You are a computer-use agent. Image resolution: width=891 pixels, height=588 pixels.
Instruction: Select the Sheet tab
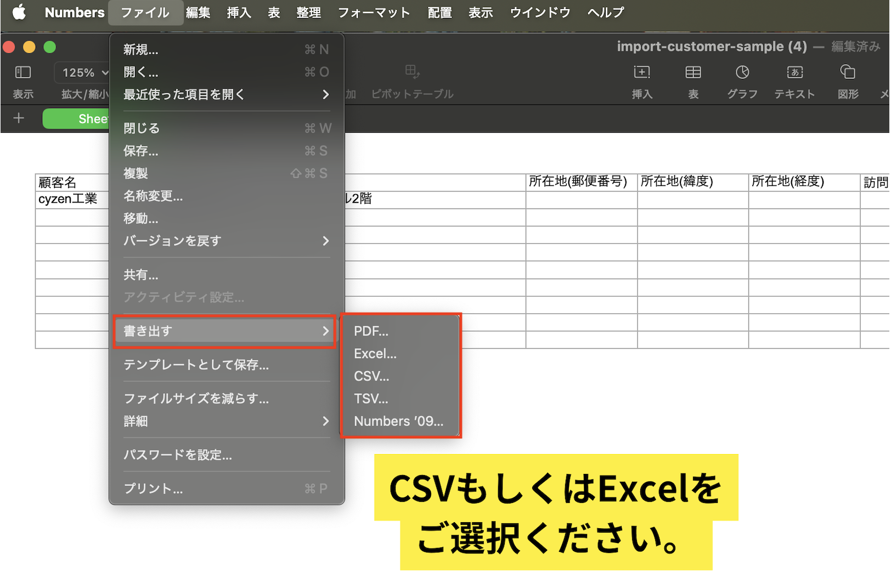pos(76,118)
